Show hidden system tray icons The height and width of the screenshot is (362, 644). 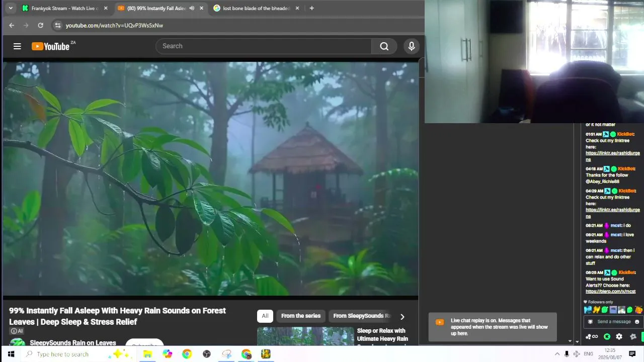tap(557, 354)
